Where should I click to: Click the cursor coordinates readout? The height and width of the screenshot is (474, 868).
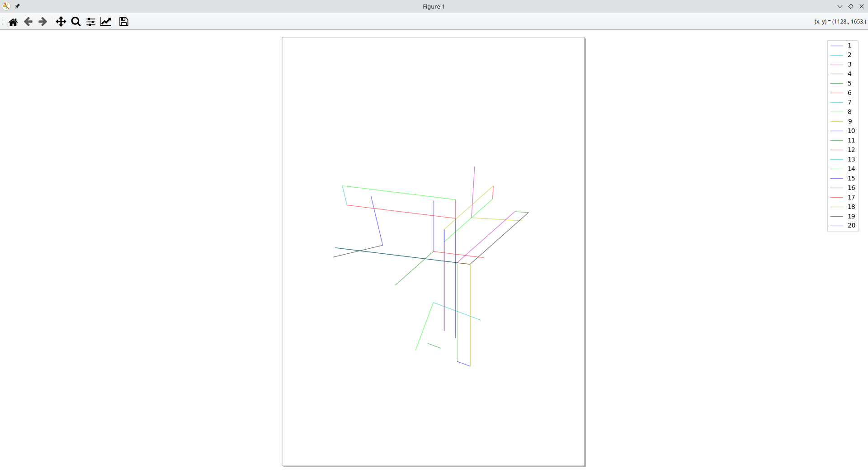(840, 22)
